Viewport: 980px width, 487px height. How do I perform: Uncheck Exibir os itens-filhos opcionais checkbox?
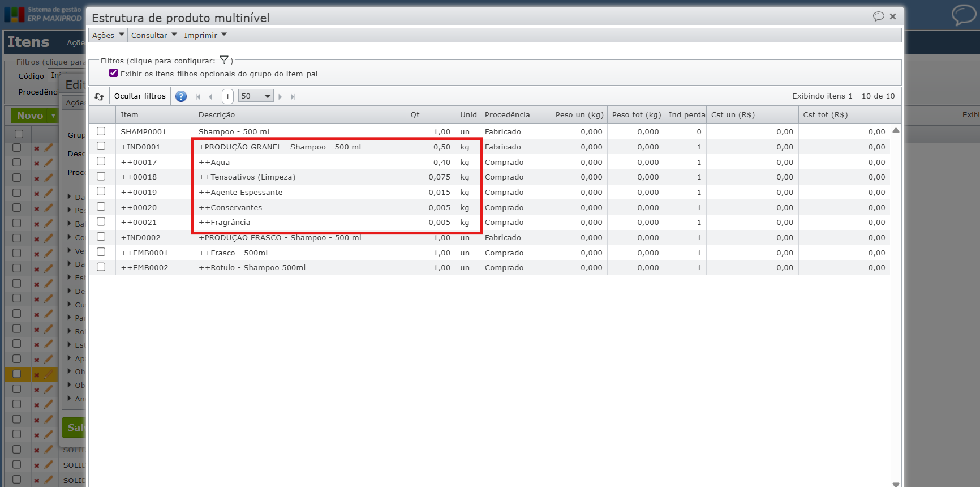click(x=113, y=73)
